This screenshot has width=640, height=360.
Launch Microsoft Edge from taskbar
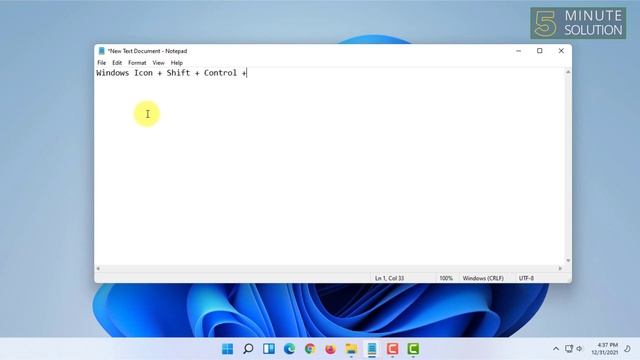pos(289,349)
